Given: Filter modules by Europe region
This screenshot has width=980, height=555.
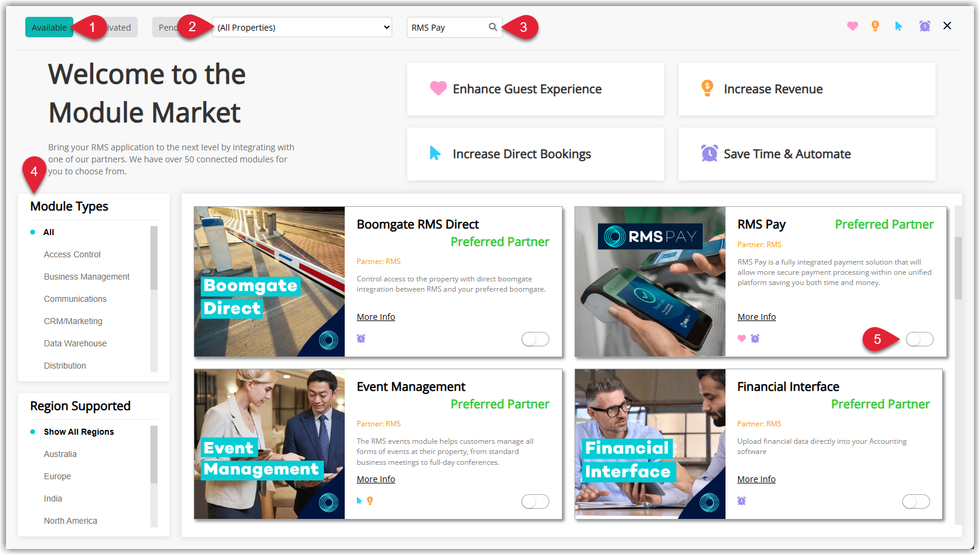Looking at the screenshot, I should pos(57,476).
